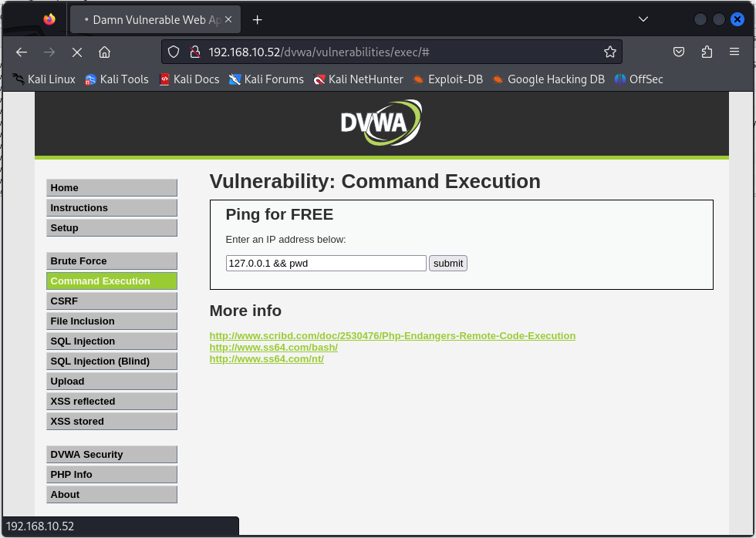This screenshot has width=756, height=538.
Task: Open the OffSec bookmark
Action: tap(639, 79)
